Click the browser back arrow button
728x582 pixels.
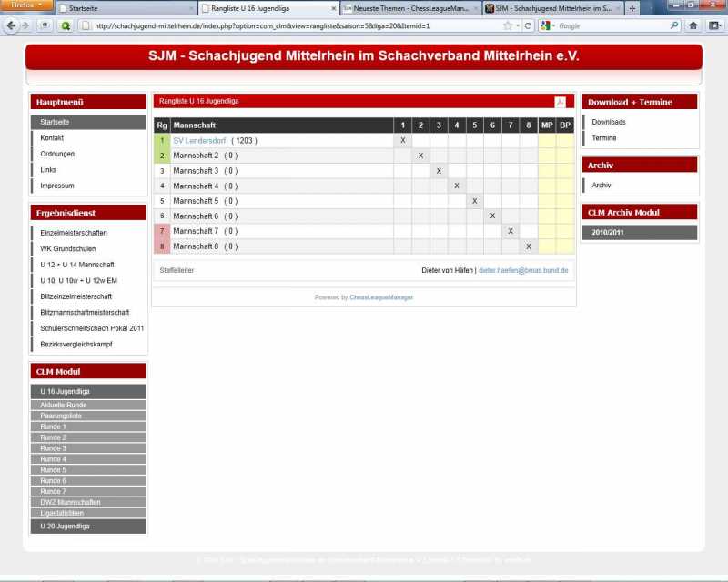click(x=11, y=25)
